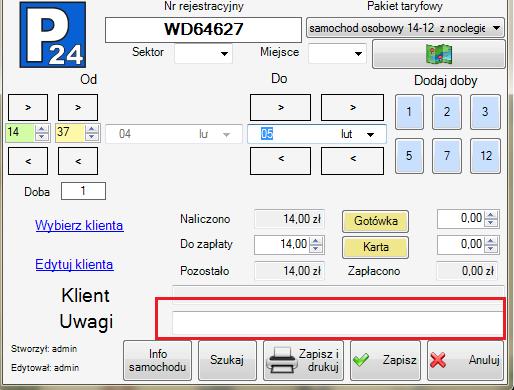Add 12 days with Dodaj doby button
This screenshot has height=390, width=514.
(x=485, y=156)
